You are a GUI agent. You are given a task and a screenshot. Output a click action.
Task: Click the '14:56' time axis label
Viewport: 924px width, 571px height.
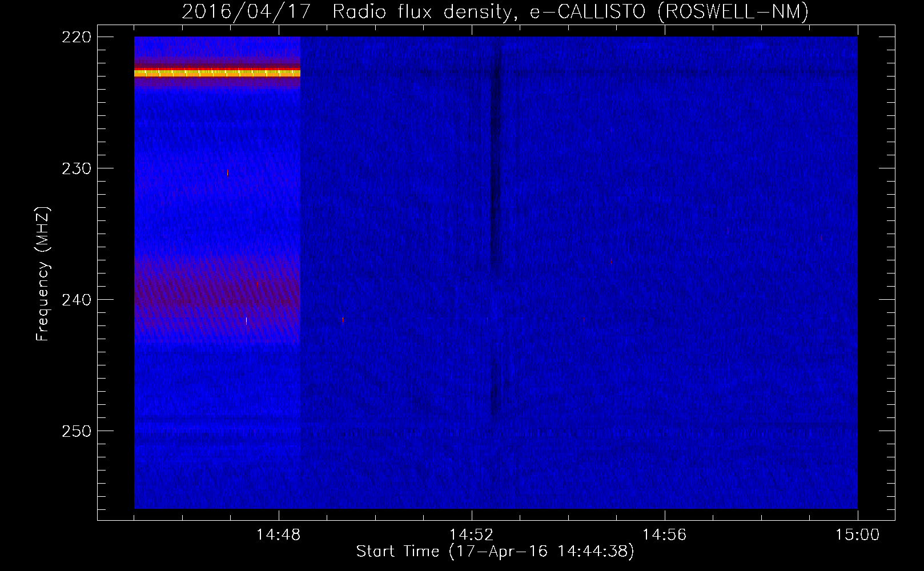(x=664, y=535)
